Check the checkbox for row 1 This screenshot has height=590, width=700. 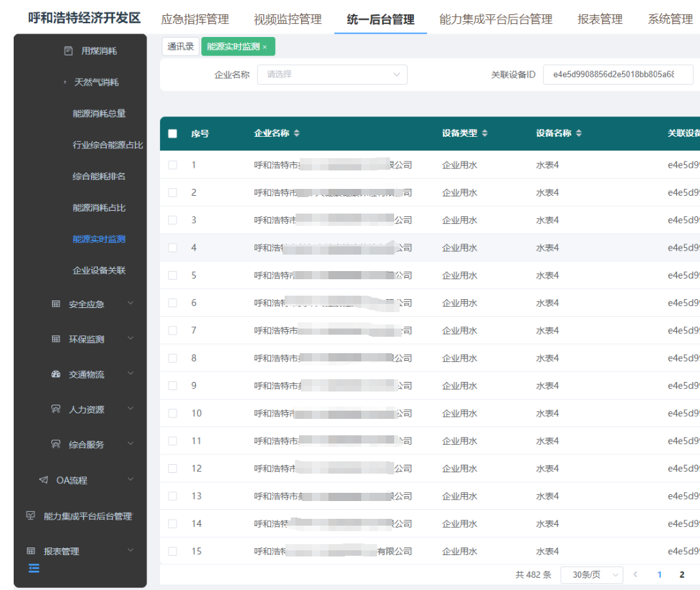tap(172, 165)
